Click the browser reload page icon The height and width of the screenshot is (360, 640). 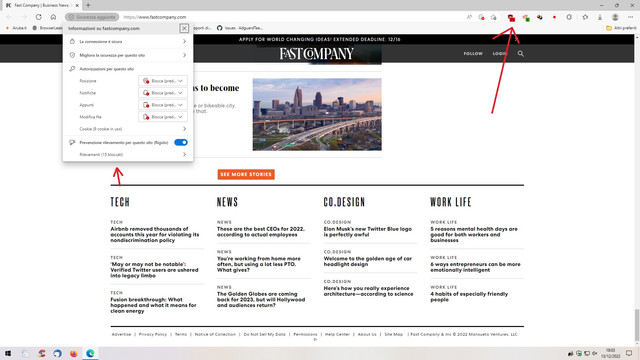click(x=38, y=17)
